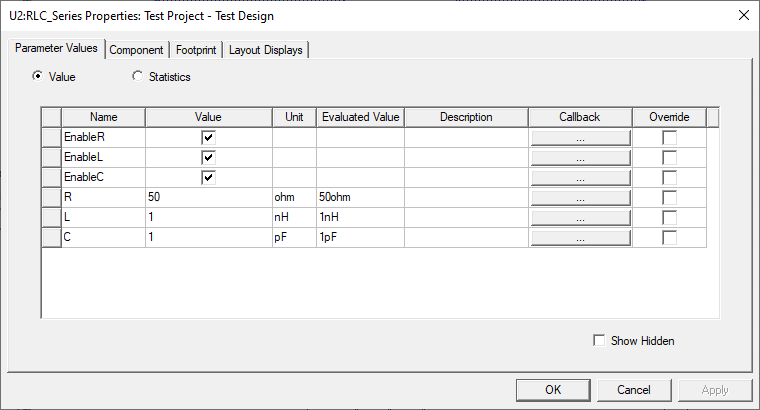Viewport: 760px width, 410px height.
Task: Close the RLC_Series Properties dialog
Action: pos(743,15)
